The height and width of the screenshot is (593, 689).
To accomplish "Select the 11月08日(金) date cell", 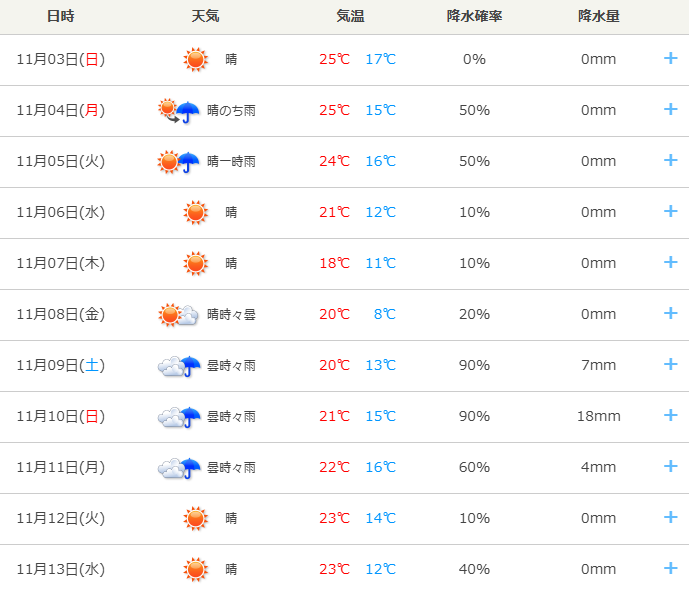I will [61, 314].
